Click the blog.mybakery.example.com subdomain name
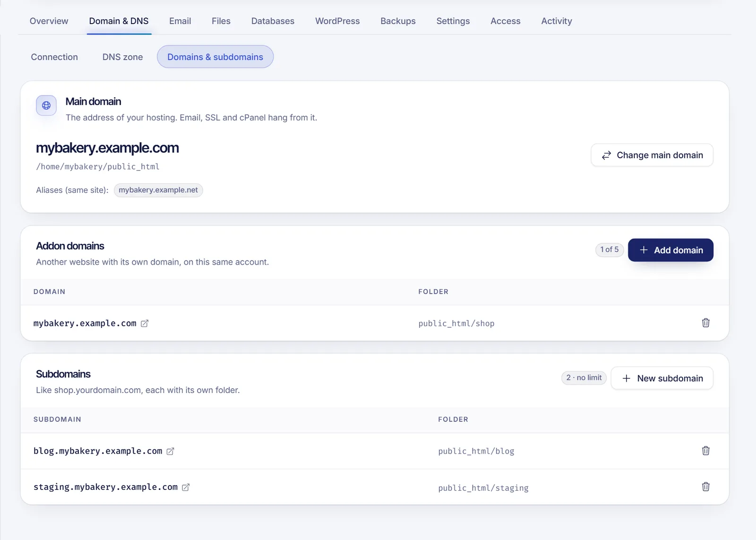Image resolution: width=756 pixels, height=540 pixels. pos(98,451)
